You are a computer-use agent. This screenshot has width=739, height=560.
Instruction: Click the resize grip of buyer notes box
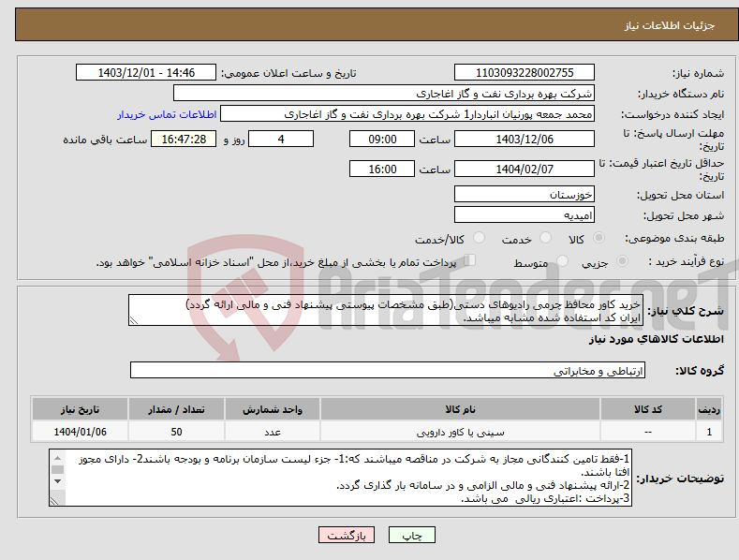pos(54,501)
